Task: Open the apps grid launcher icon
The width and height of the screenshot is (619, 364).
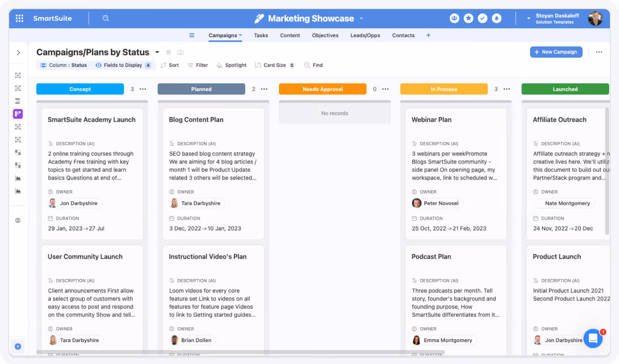Action: point(19,18)
